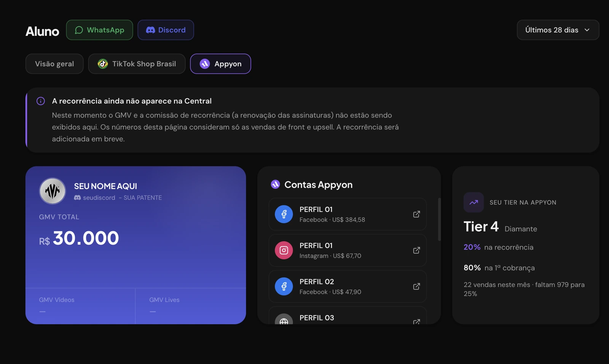
Task: Click the 'GMV TOTAL' label
Action: pos(59,217)
